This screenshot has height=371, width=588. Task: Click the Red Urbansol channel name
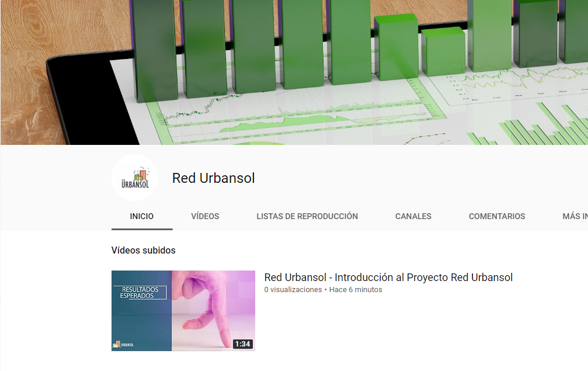coord(213,178)
